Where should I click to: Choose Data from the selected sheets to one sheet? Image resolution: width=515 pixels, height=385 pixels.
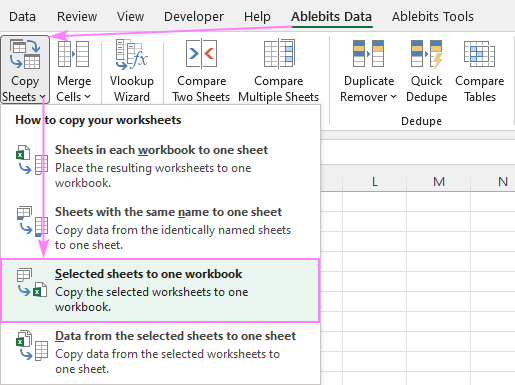click(x=160, y=352)
